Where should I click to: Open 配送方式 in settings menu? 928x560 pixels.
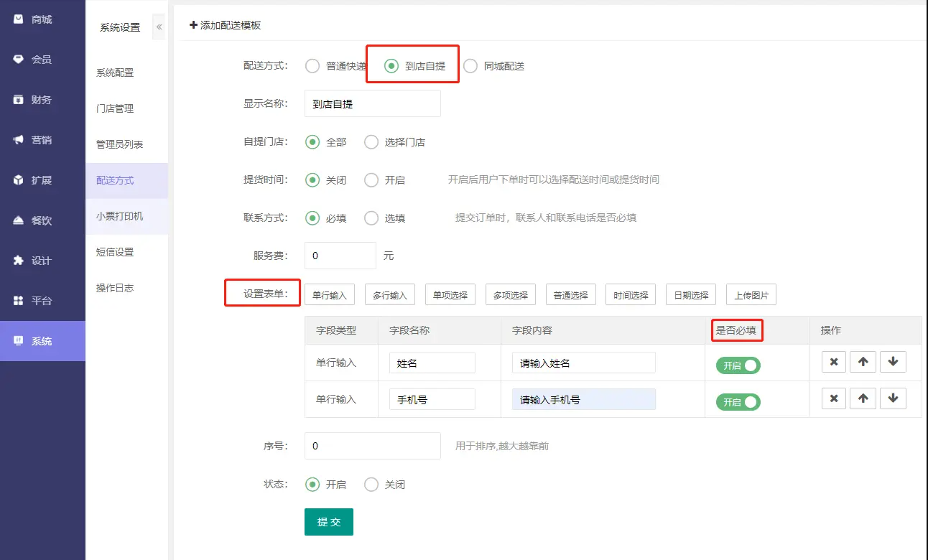coord(126,180)
